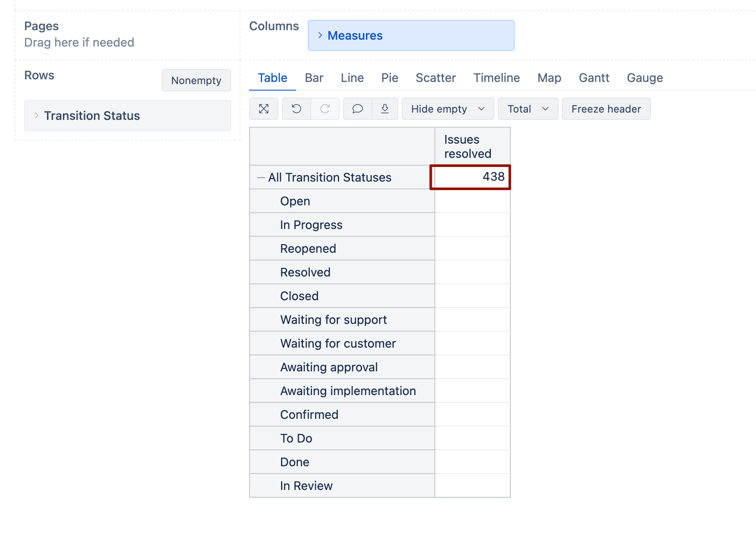The height and width of the screenshot is (540, 756).
Task: Open the comment speech bubble icon
Action: tap(358, 109)
